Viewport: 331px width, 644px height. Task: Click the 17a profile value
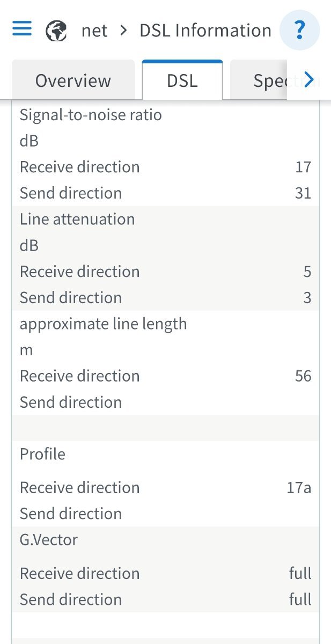(x=299, y=488)
